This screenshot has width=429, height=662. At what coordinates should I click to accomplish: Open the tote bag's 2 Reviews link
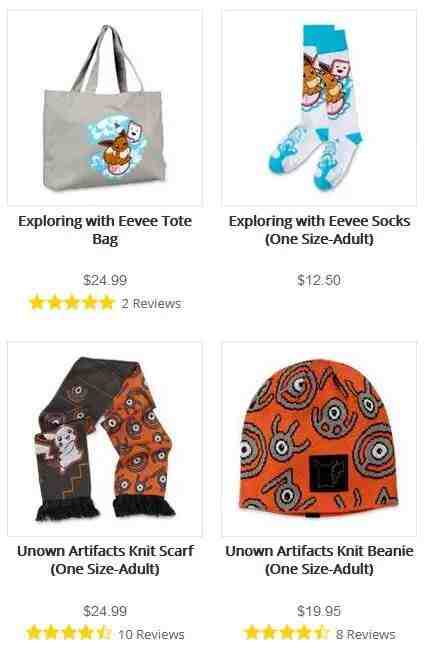[x=151, y=304]
